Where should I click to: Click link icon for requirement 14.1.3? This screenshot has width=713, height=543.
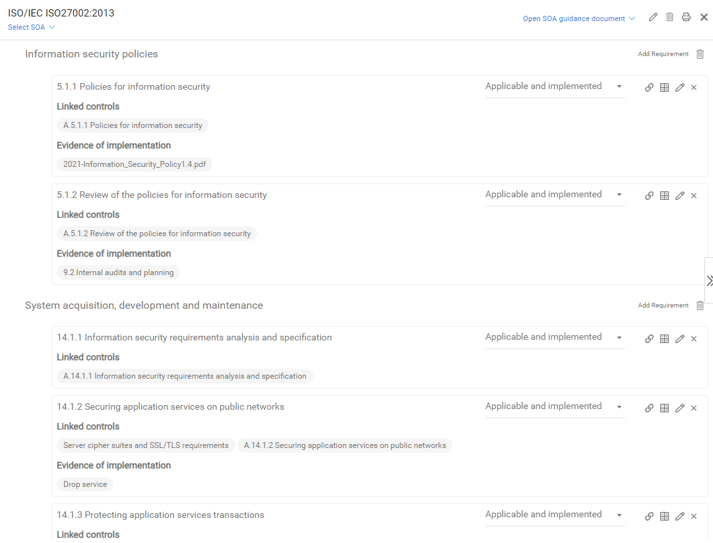coord(649,516)
